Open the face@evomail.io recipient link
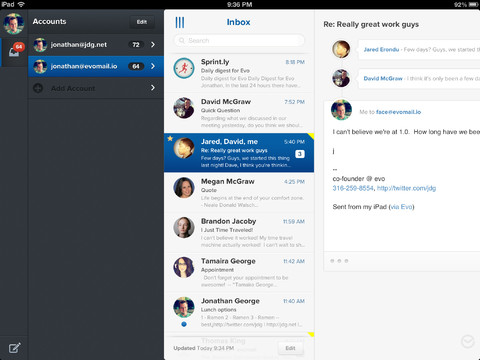480x360 pixels. pyautogui.click(x=398, y=112)
